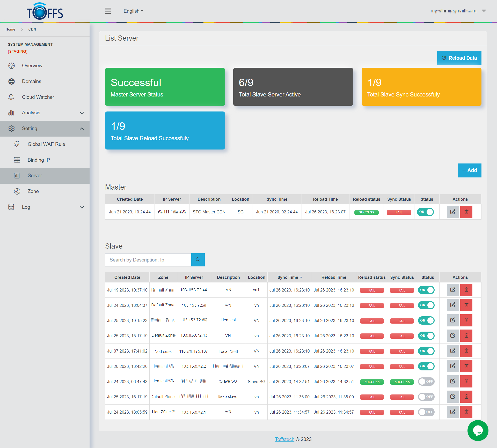Click edit icon for Master server row

pyautogui.click(x=452, y=212)
